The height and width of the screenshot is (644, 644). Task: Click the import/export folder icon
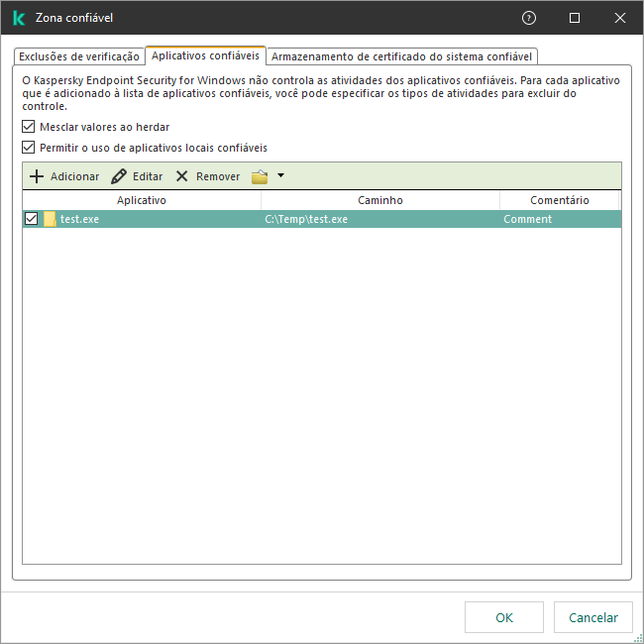[x=260, y=176]
